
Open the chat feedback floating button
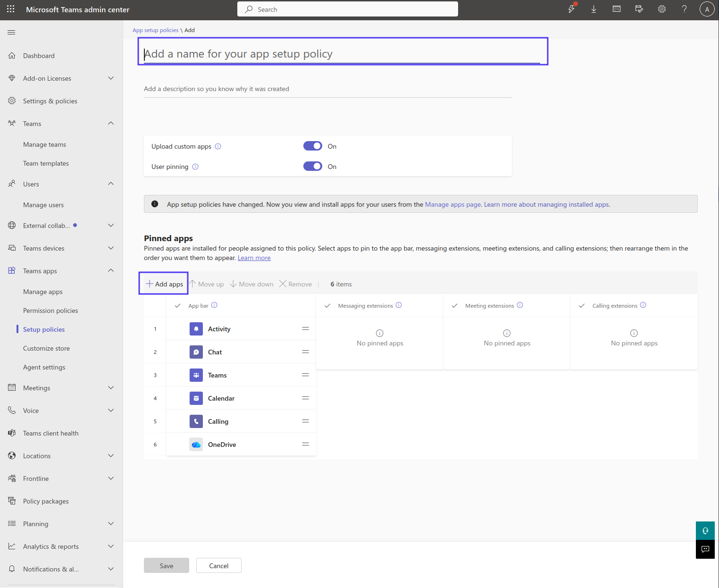pyautogui.click(x=705, y=549)
